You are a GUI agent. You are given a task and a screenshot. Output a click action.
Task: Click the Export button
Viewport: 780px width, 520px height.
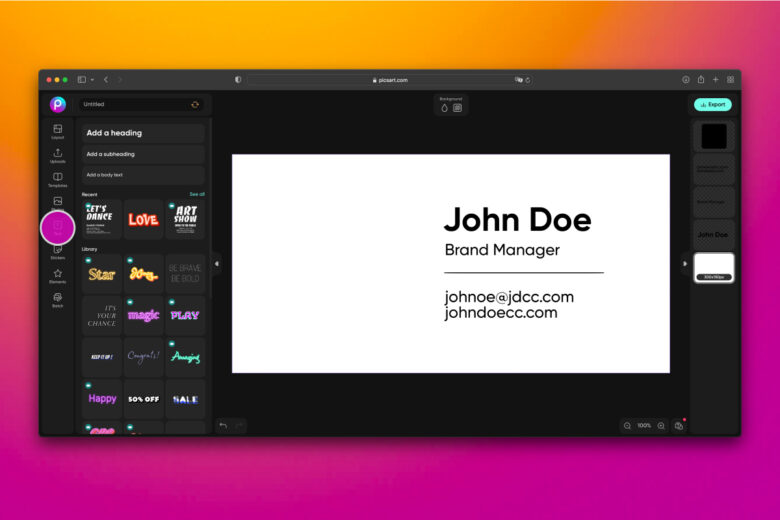713,104
